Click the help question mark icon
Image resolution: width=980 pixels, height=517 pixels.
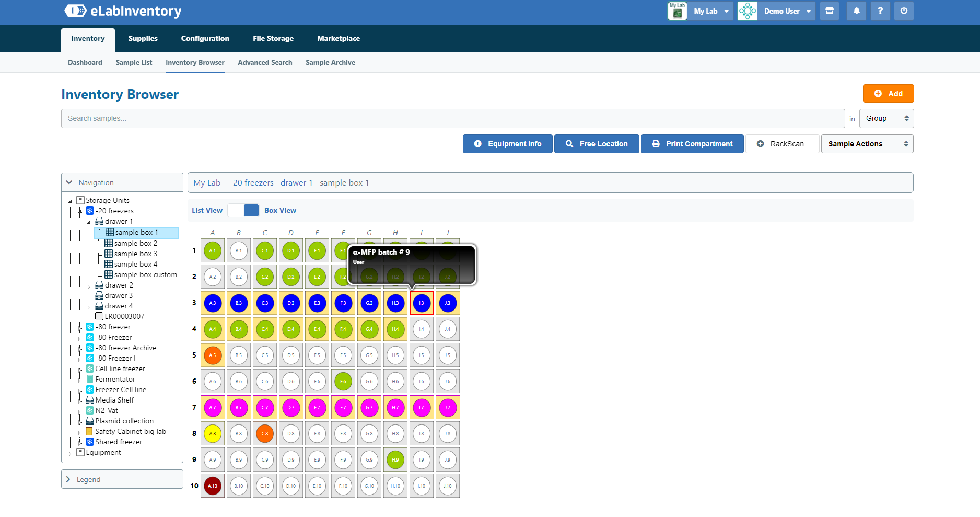click(x=880, y=11)
